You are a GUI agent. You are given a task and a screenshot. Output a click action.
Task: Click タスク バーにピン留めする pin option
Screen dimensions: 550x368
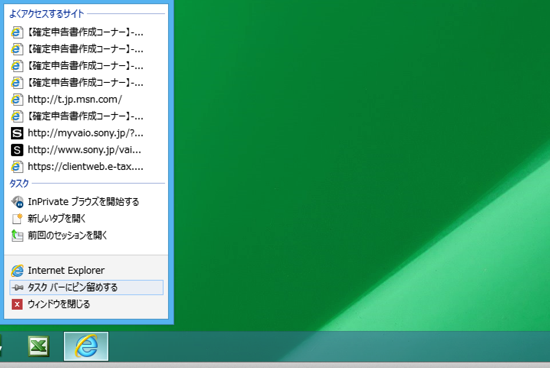86,288
